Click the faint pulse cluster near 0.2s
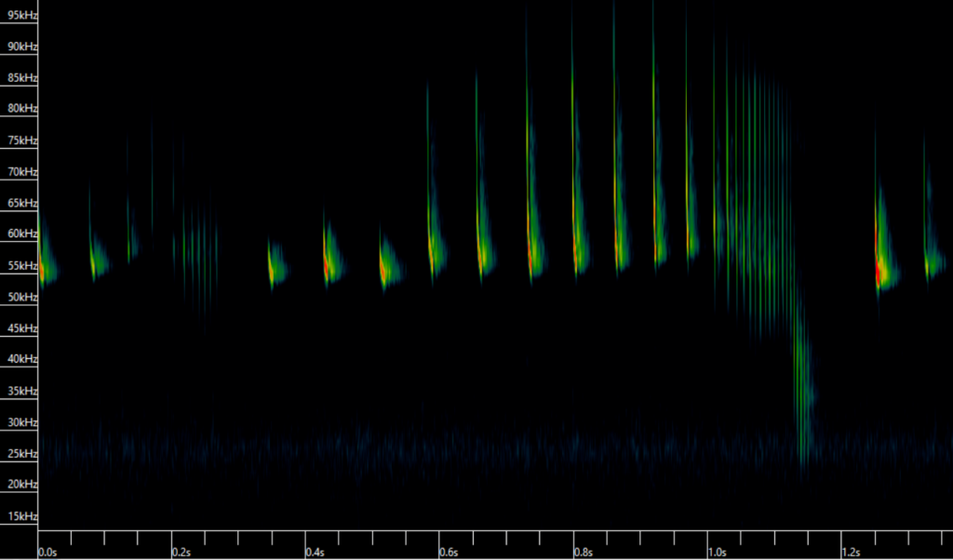The image size is (953, 560). click(195, 247)
